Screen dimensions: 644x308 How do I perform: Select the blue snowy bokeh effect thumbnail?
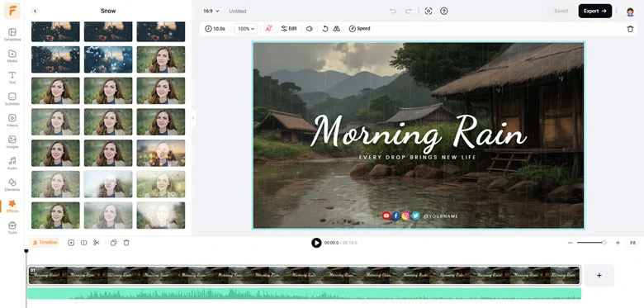coord(108,59)
